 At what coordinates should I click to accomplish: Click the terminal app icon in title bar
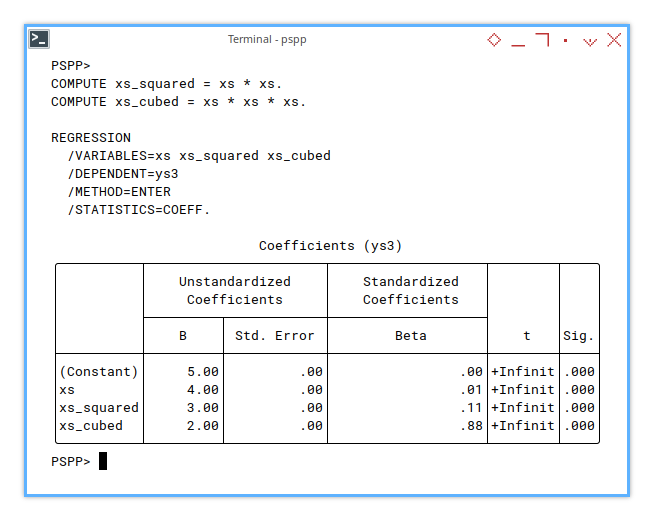(x=39, y=39)
